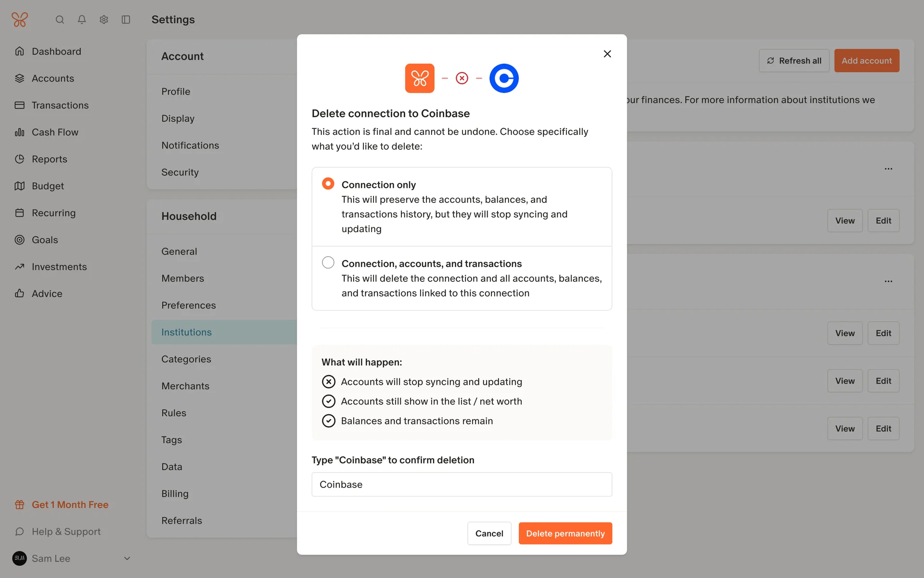Toggle the sidebar panel icon

[x=126, y=20]
